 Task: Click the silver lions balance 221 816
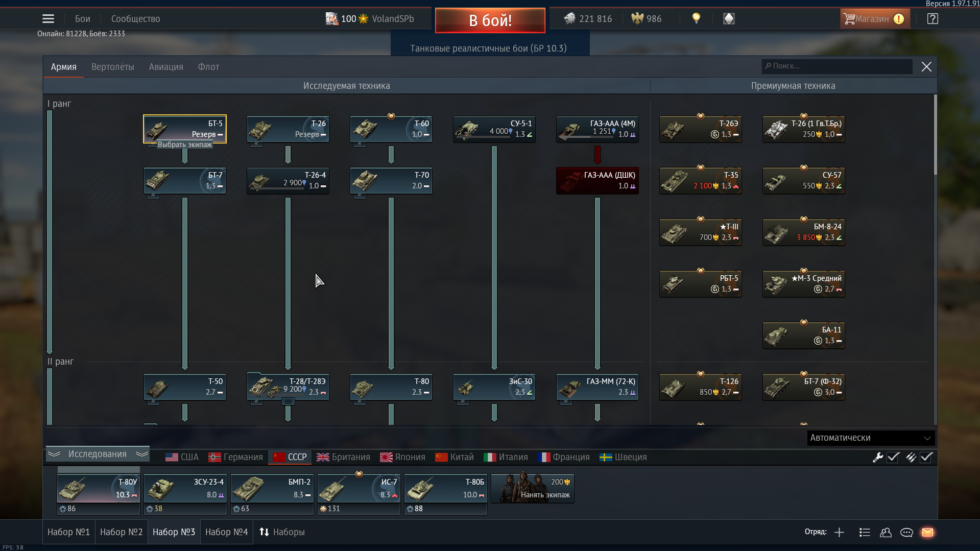(588, 19)
